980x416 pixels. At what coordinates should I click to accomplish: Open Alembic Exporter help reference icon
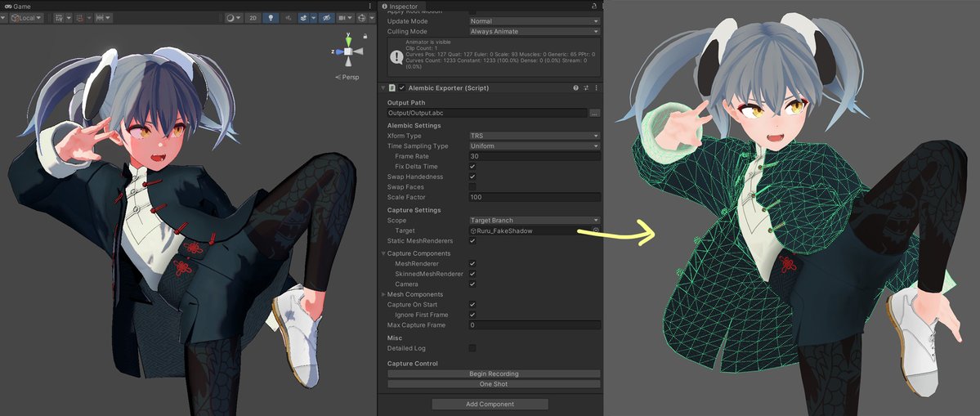click(575, 88)
